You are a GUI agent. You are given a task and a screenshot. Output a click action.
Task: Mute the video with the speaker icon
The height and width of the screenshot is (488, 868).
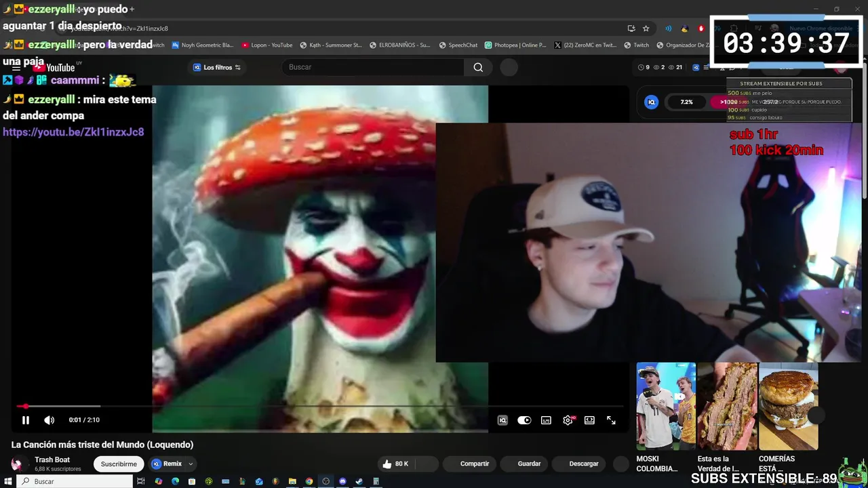tap(49, 420)
